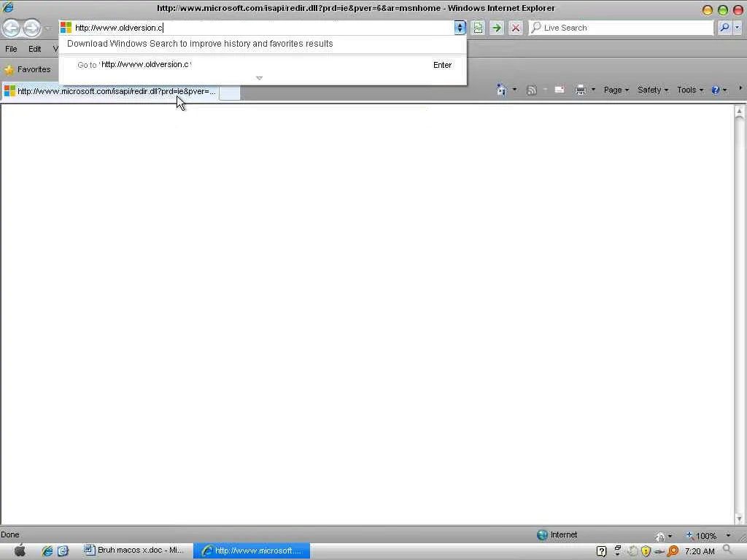Launch Internet Explorer from quick launch
This screenshot has height=560, width=747.
coord(47,551)
